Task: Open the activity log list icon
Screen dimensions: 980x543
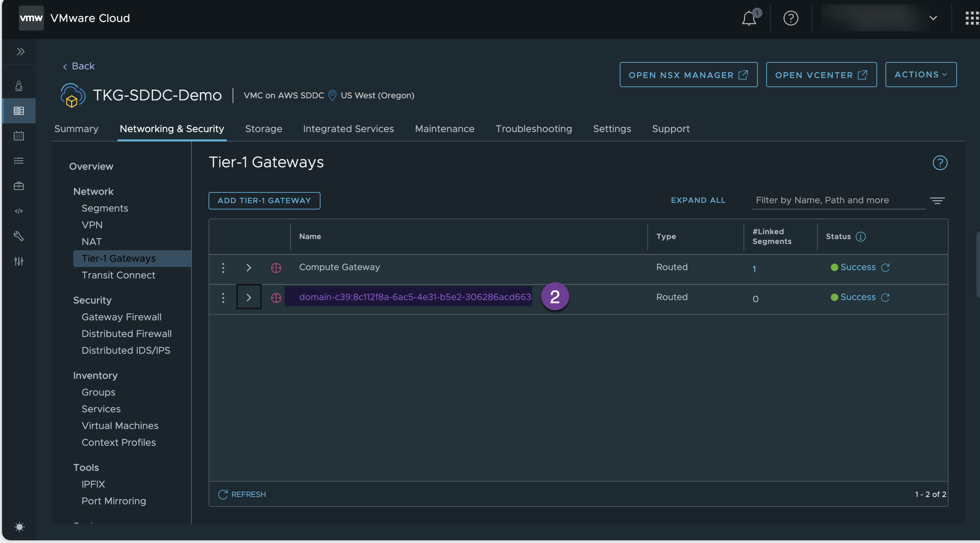Action: click(x=18, y=161)
